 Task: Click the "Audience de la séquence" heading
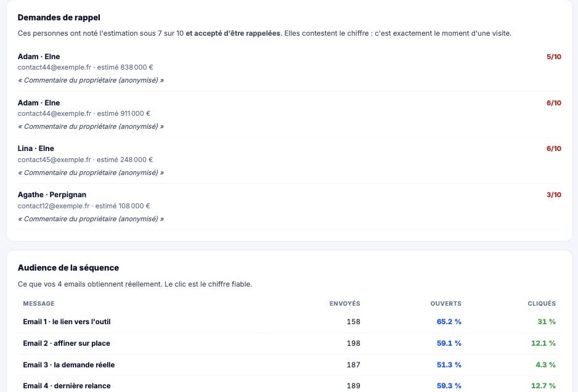[68, 267]
